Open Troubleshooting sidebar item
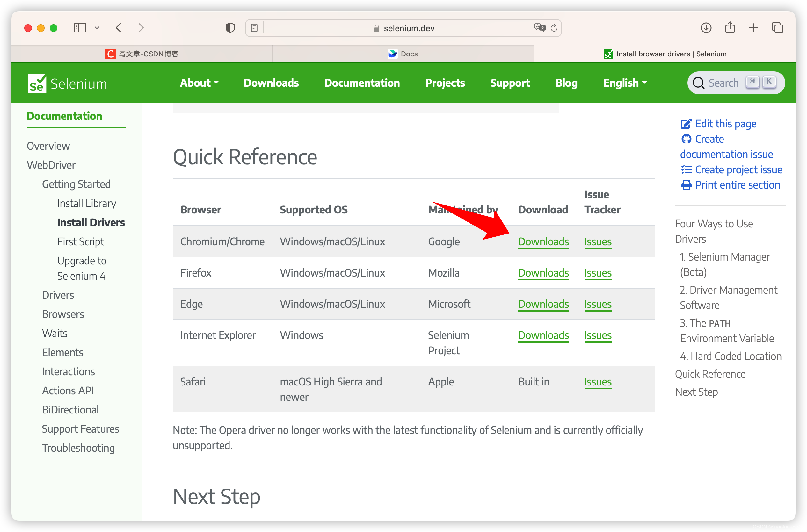This screenshot has width=807, height=532. tap(78, 448)
